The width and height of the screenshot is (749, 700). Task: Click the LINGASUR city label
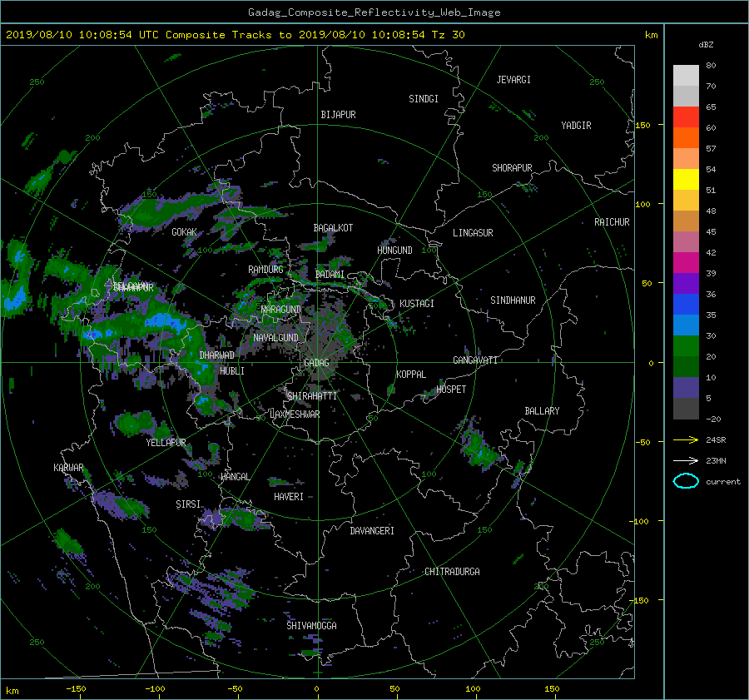[473, 233]
